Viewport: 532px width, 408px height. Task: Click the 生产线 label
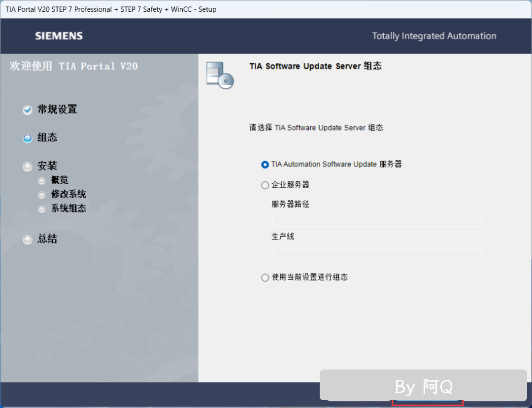283,237
